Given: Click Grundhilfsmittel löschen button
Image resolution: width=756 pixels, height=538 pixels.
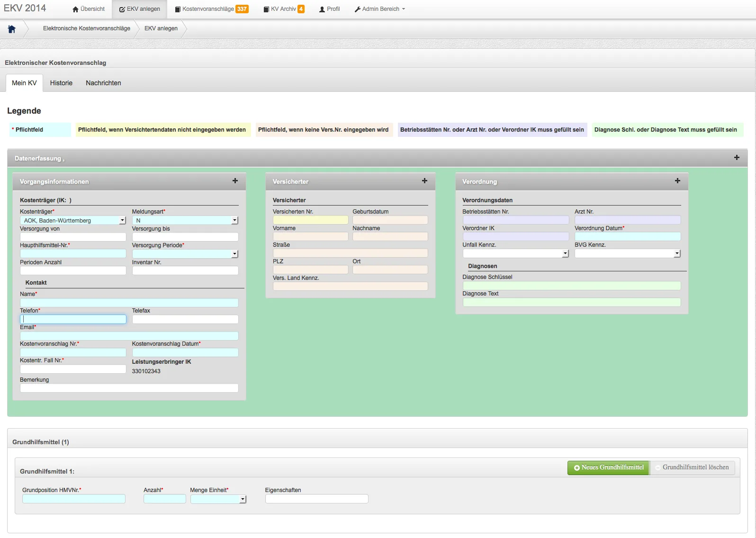Looking at the screenshot, I should click(x=693, y=468).
